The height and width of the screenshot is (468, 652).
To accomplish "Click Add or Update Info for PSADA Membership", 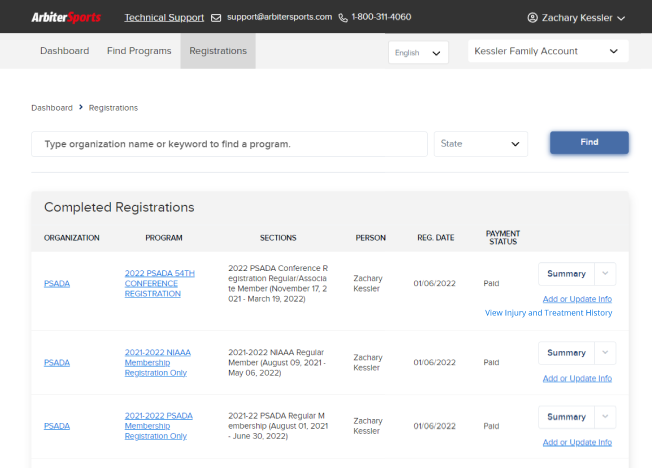I will (x=577, y=443).
